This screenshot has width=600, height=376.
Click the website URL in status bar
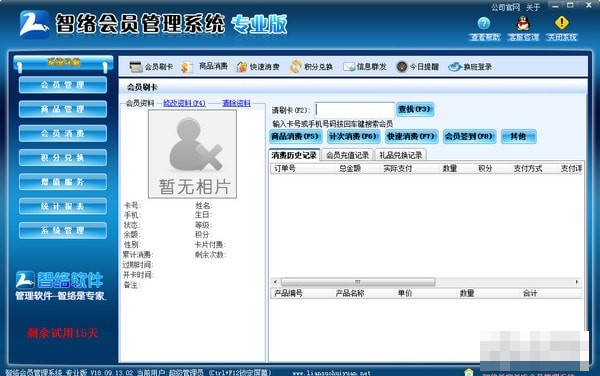point(332,373)
